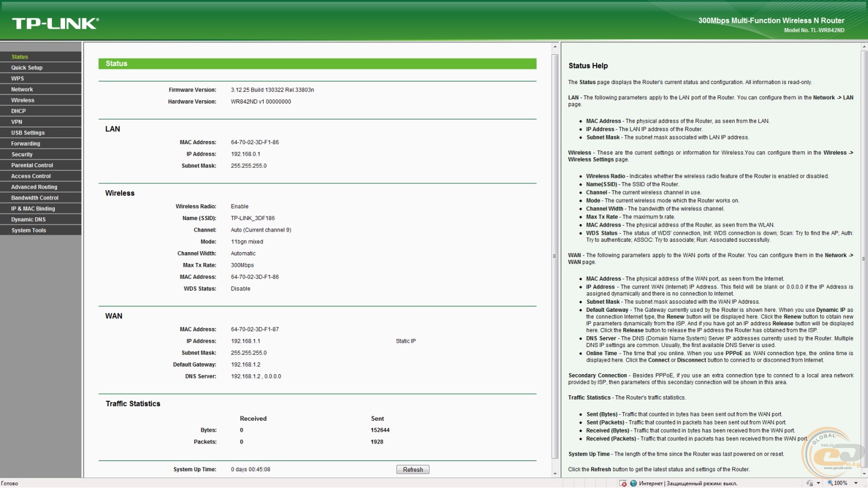
Task: Open Advanced Routing in the sidebar
Action: click(41, 187)
